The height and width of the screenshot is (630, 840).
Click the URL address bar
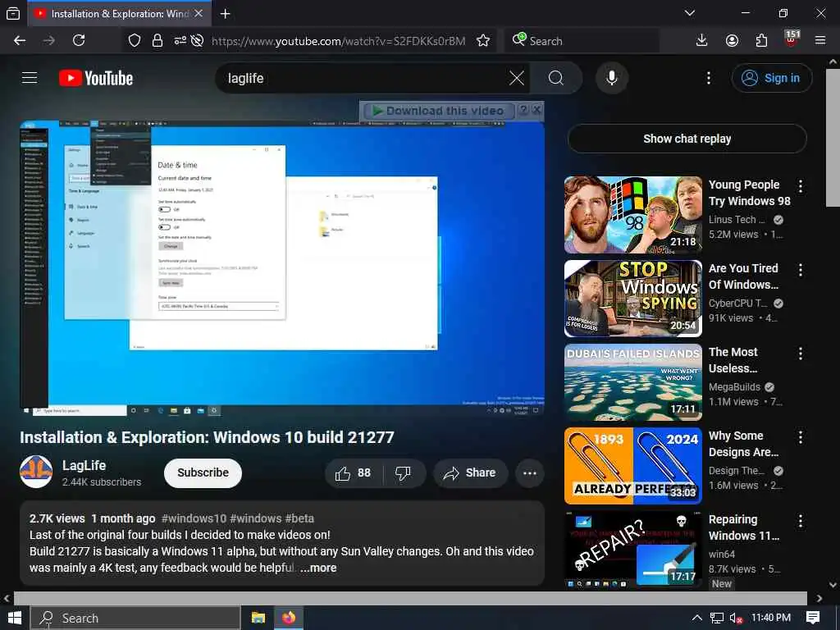click(x=339, y=41)
